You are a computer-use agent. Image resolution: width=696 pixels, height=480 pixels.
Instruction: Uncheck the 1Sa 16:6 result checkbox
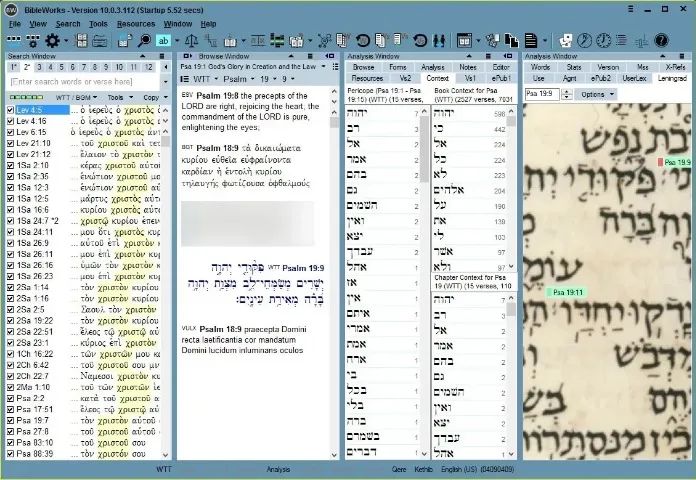(x=10, y=210)
